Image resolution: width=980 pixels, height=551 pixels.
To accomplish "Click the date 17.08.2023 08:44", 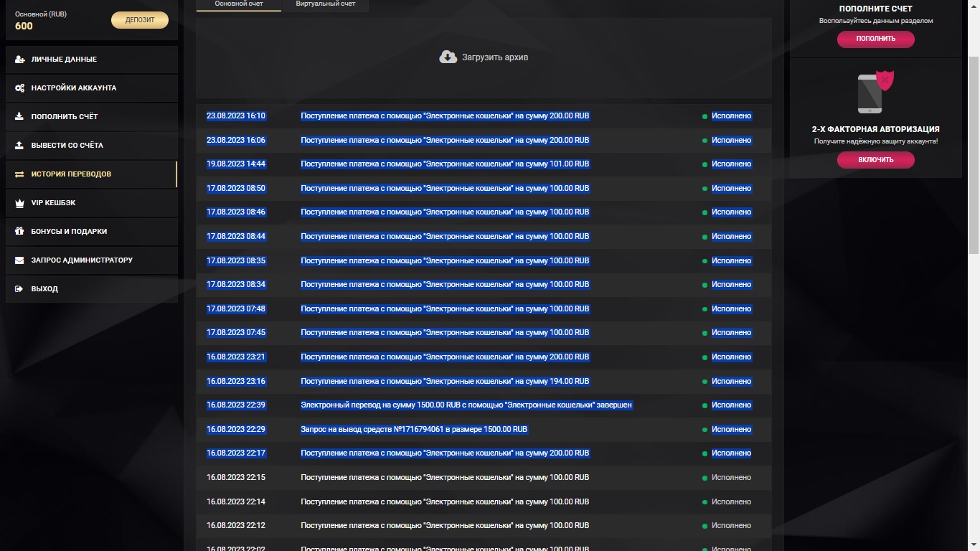I will 236,237.
